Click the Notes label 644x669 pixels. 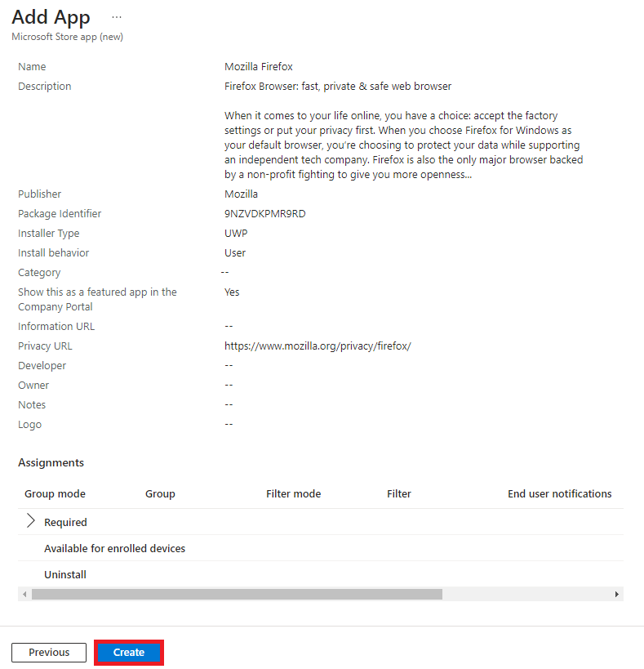pyautogui.click(x=32, y=405)
